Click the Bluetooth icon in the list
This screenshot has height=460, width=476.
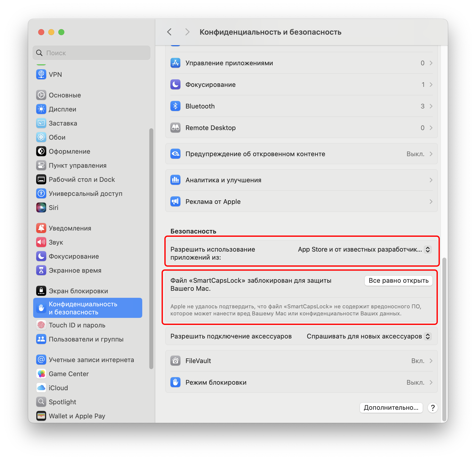point(175,106)
